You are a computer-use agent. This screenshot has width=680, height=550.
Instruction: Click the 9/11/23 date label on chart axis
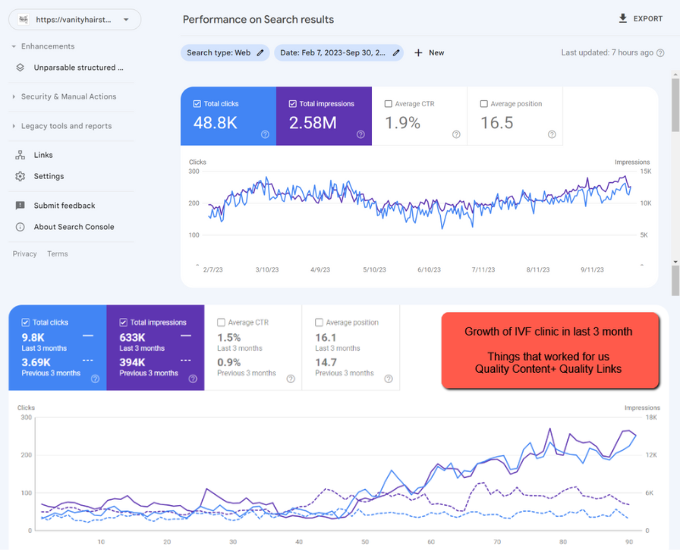592,270
